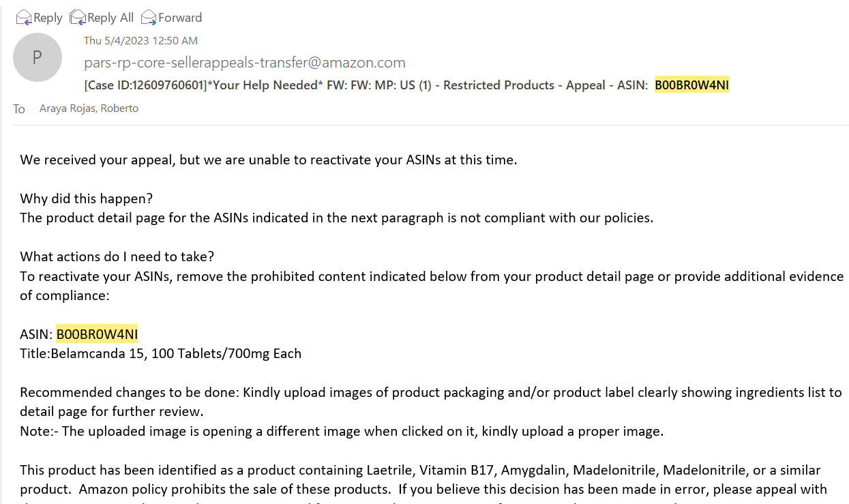Click the email subject line with Case ID
Viewport: 849px width, 504px height.
pyautogui.click(x=406, y=85)
